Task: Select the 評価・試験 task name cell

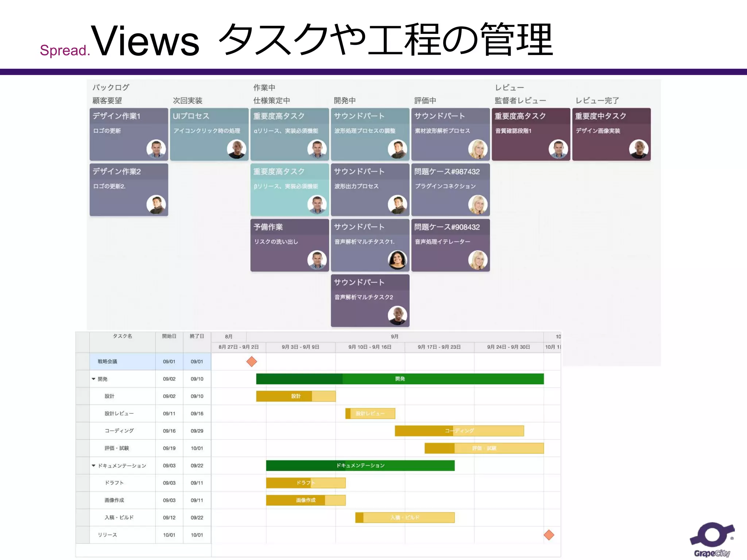Action: pos(123,448)
